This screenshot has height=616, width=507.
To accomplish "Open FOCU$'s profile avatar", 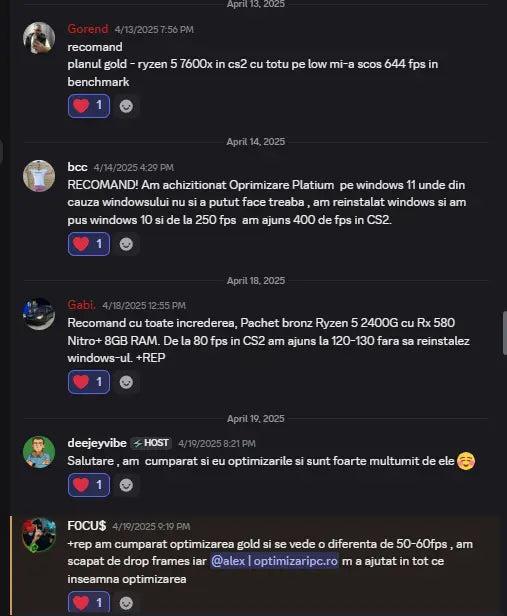I will (39, 535).
